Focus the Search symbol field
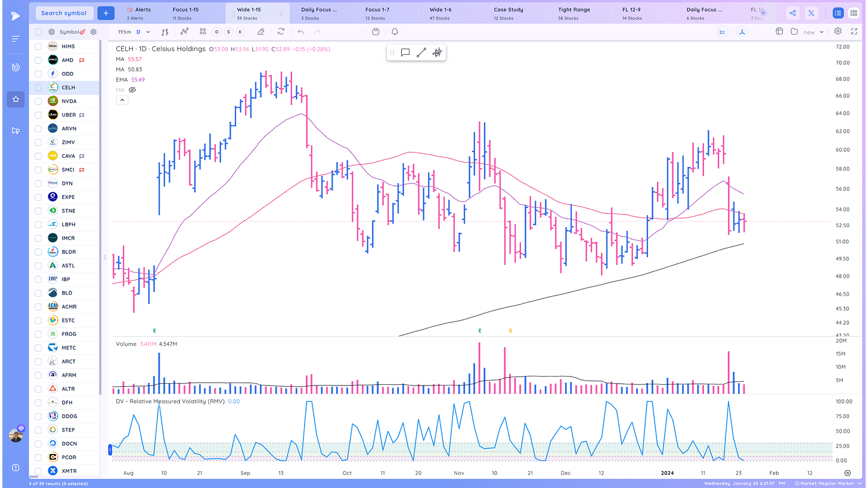The image size is (868, 488). pos(64,13)
